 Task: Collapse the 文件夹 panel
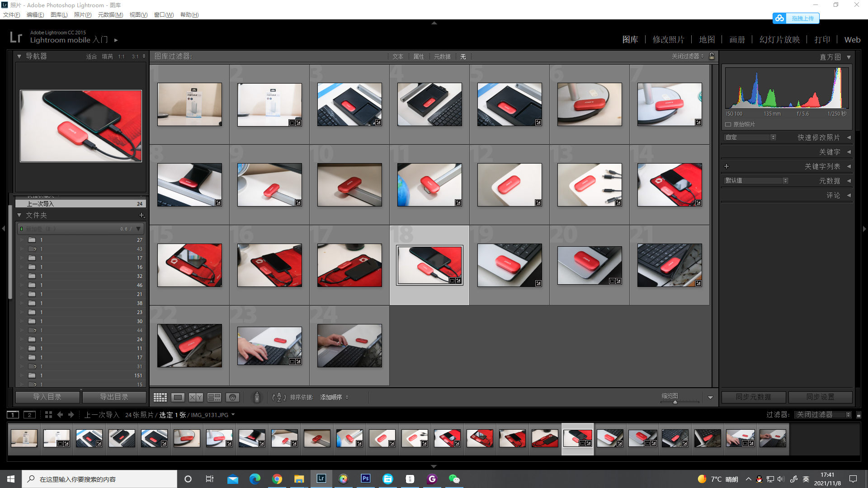19,216
